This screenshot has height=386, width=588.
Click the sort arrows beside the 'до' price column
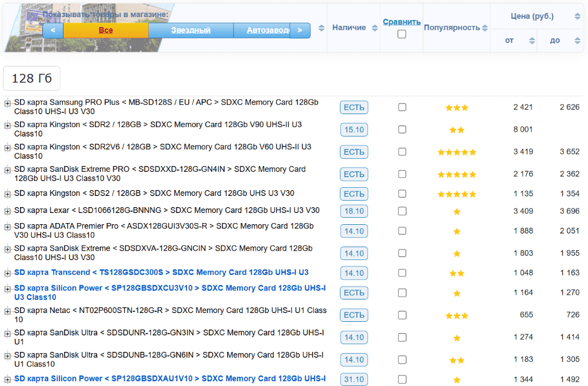[x=577, y=41]
